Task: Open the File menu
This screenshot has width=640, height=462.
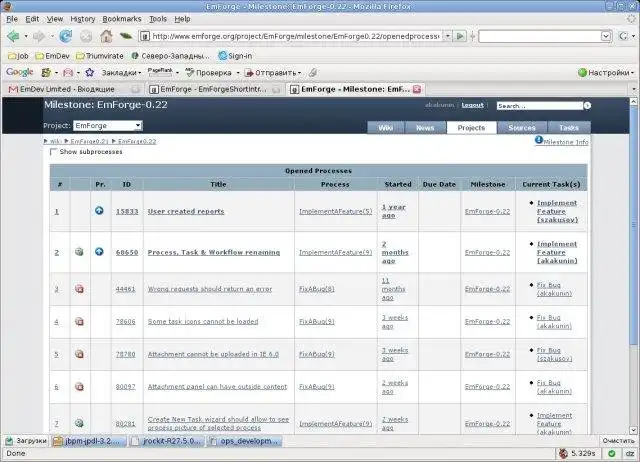Action: [x=12, y=19]
